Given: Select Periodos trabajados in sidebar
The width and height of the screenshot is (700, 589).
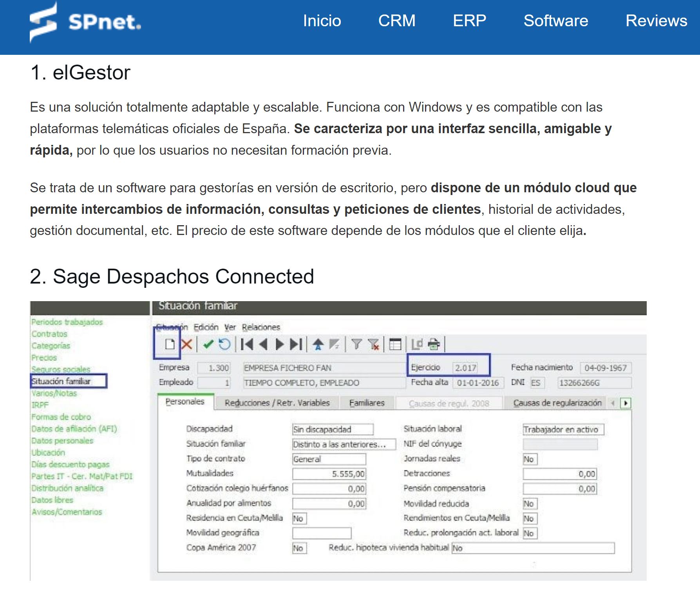Looking at the screenshot, I should click(67, 322).
